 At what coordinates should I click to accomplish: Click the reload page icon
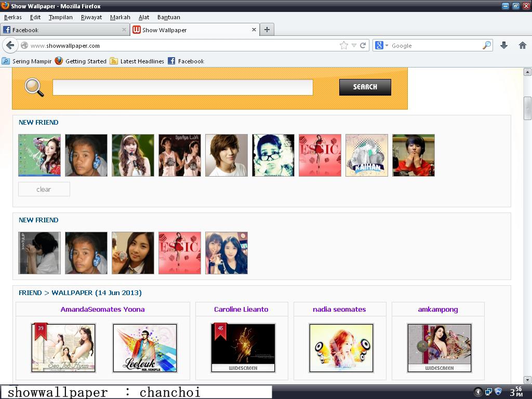click(x=363, y=45)
